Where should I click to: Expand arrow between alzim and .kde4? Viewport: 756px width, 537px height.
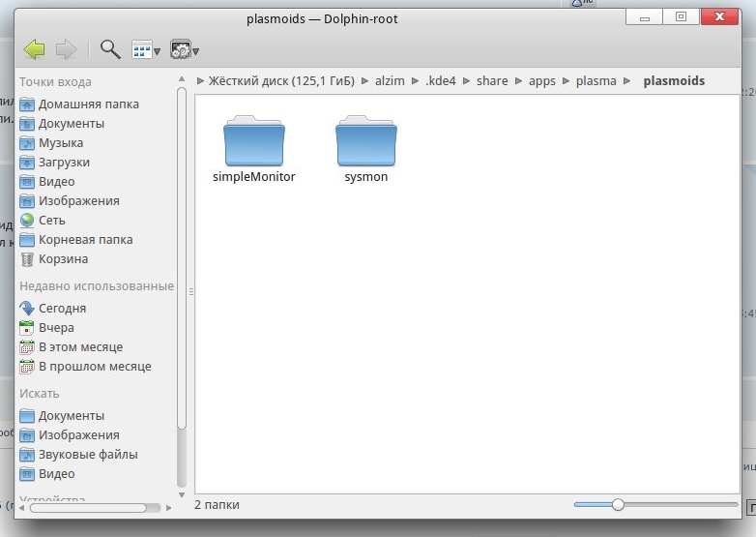415,80
